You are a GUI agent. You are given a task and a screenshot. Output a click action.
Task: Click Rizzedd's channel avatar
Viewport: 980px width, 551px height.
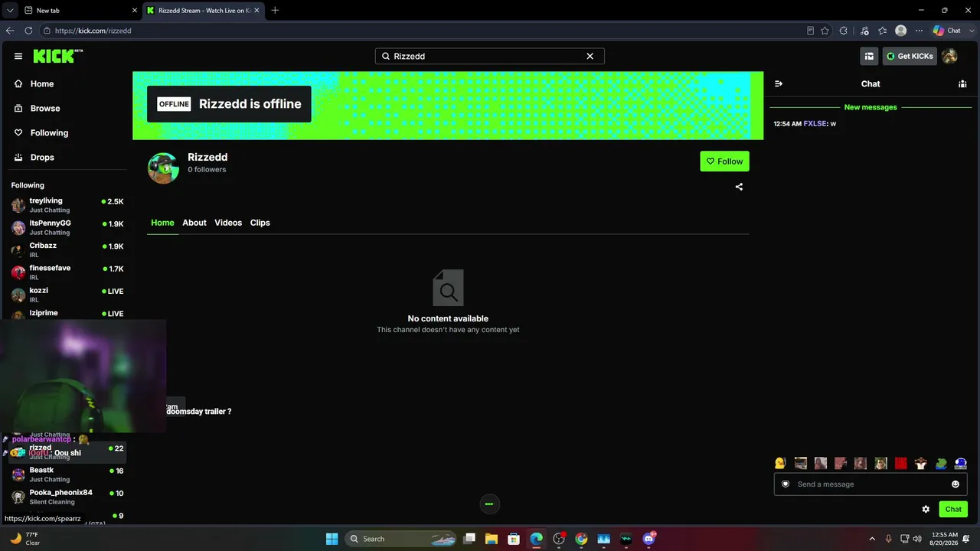pos(163,168)
